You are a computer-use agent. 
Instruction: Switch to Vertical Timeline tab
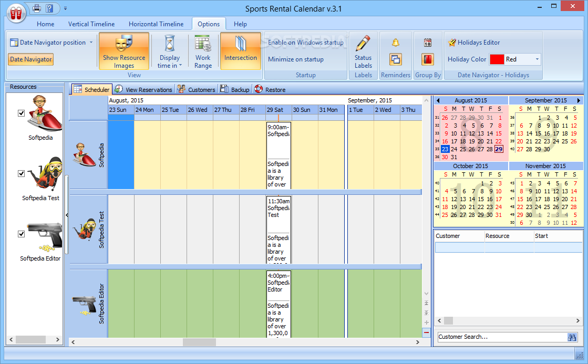tap(91, 24)
